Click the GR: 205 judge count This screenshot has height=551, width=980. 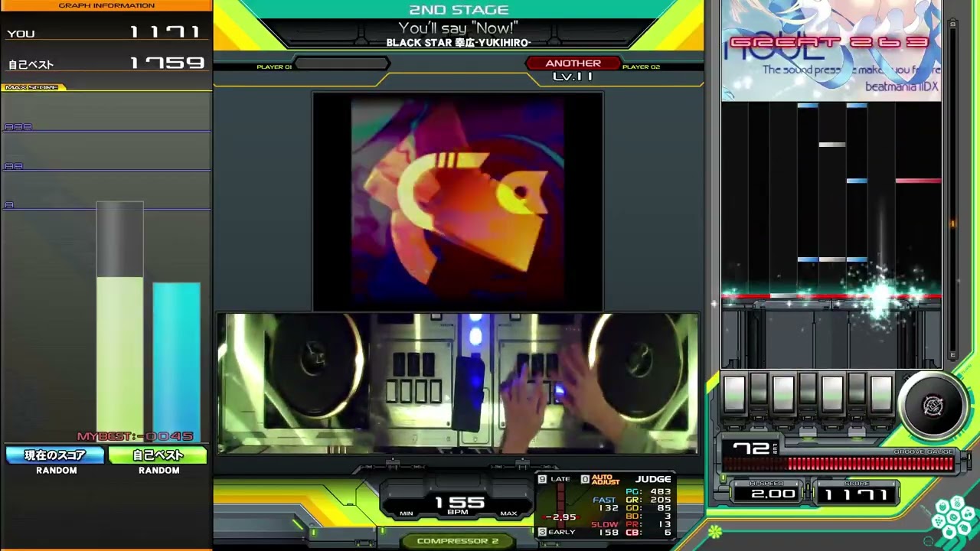648,500
